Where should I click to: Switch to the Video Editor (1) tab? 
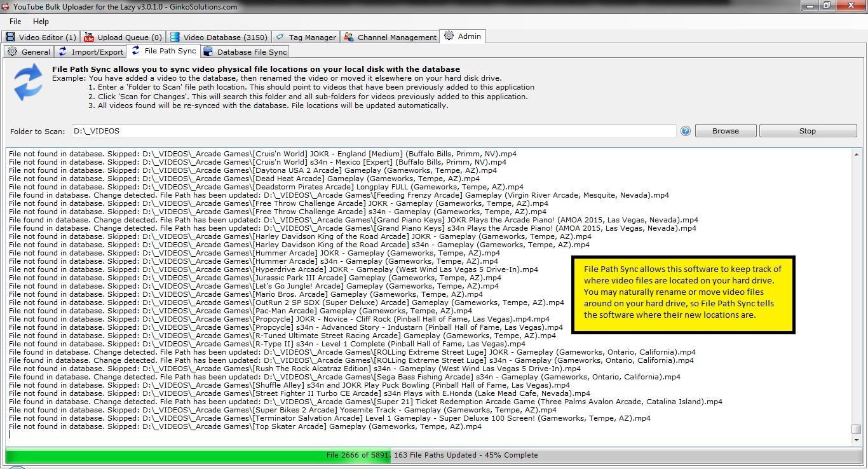coord(41,37)
